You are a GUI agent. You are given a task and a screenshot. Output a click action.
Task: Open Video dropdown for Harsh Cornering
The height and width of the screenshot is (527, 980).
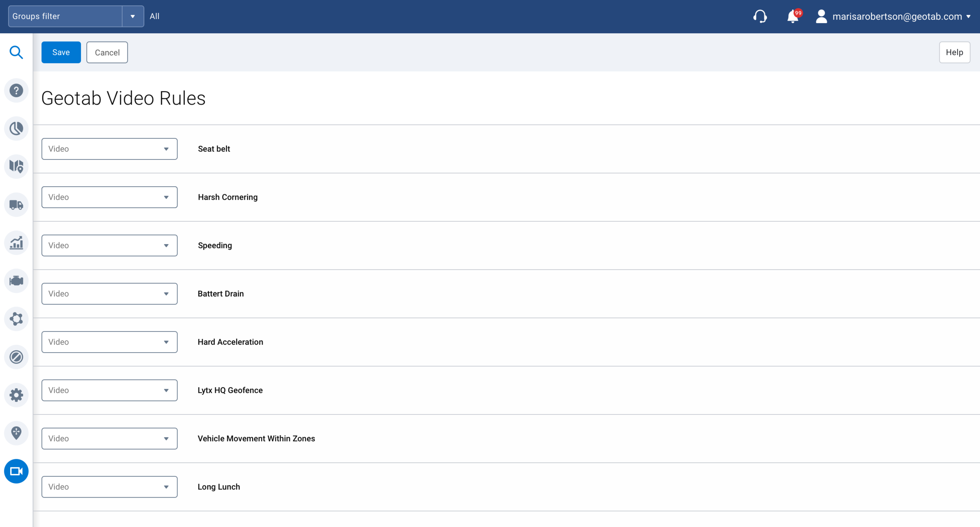pyautogui.click(x=109, y=197)
